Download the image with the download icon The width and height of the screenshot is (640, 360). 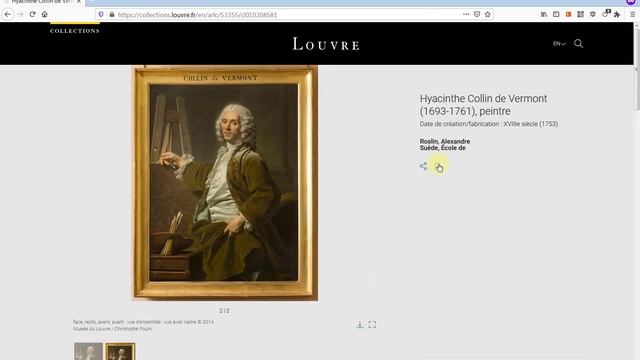tap(360, 324)
